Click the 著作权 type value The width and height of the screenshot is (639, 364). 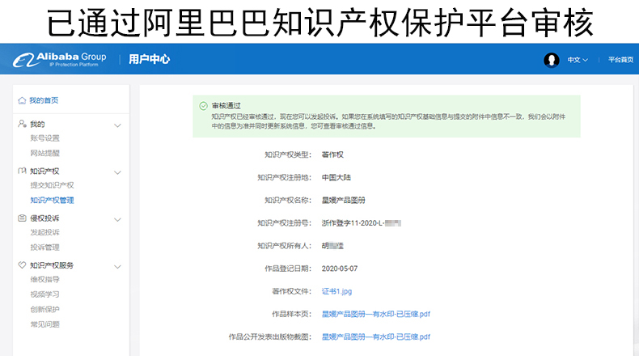332,154
